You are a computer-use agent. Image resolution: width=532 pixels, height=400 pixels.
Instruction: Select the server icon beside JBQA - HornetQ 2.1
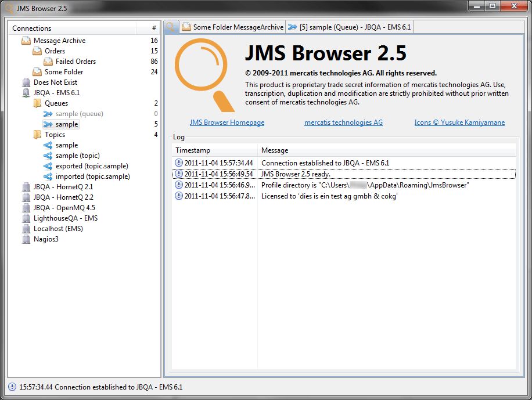[x=26, y=187]
